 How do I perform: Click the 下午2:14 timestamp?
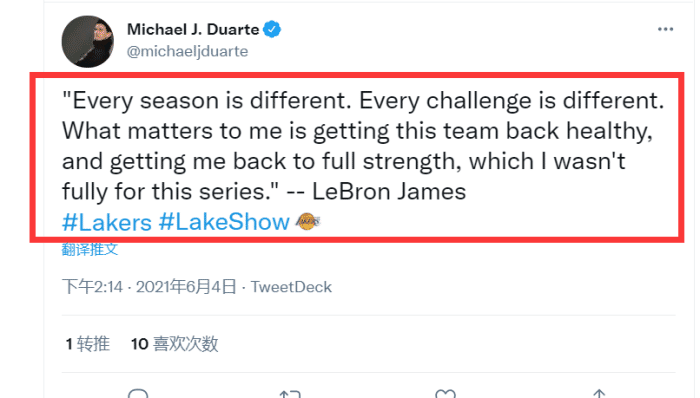pyautogui.click(x=92, y=286)
